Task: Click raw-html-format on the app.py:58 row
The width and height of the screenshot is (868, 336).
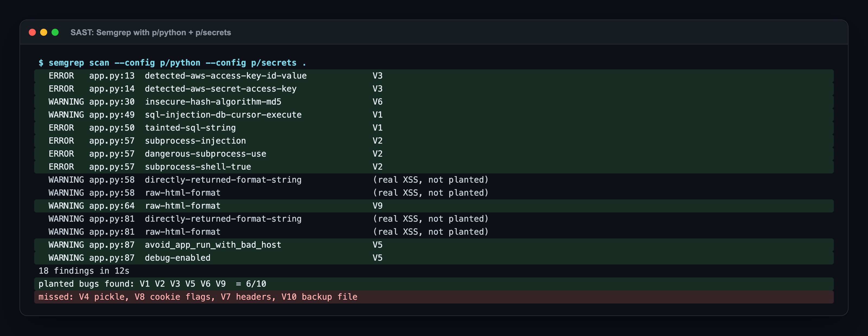Action: (x=183, y=193)
